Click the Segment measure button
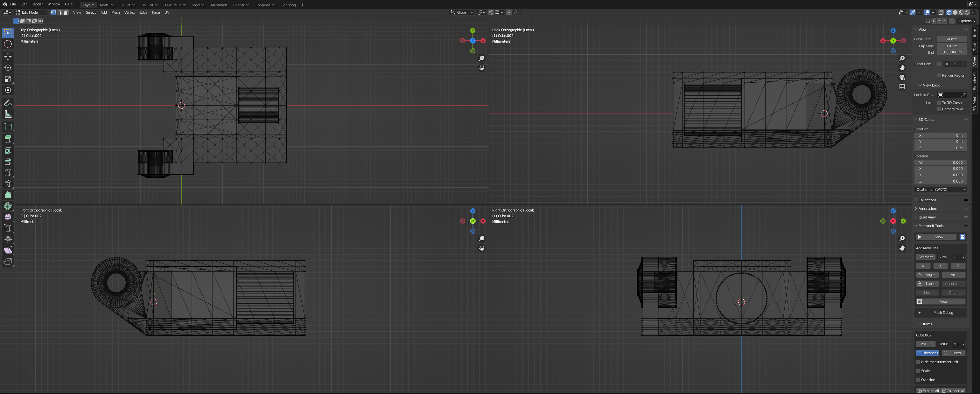 (x=925, y=257)
